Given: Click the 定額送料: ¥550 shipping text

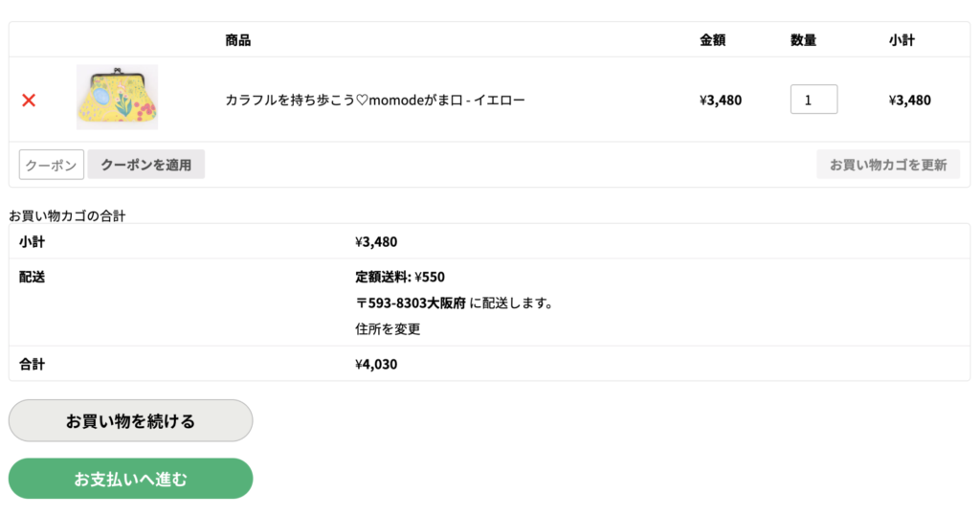Looking at the screenshot, I should click(x=400, y=277).
